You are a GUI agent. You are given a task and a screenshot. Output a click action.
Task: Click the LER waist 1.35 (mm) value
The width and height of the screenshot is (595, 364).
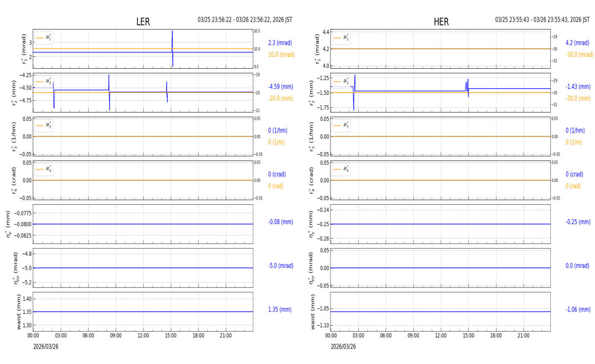pyautogui.click(x=279, y=310)
